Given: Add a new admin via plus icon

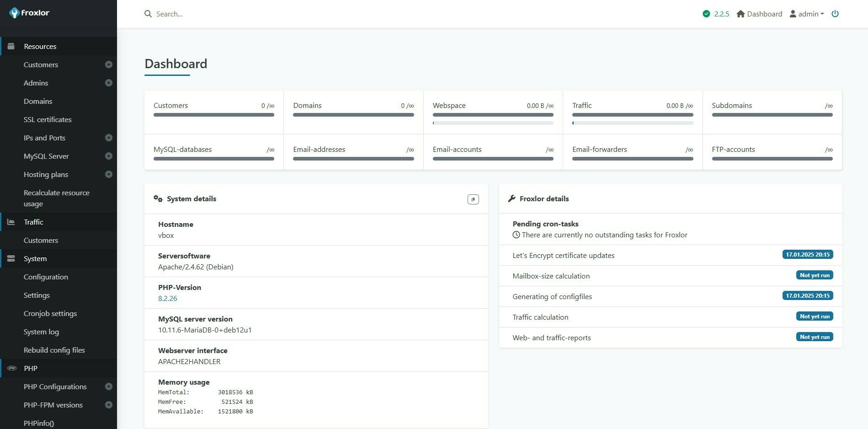Looking at the screenshot, I should 109,83.
